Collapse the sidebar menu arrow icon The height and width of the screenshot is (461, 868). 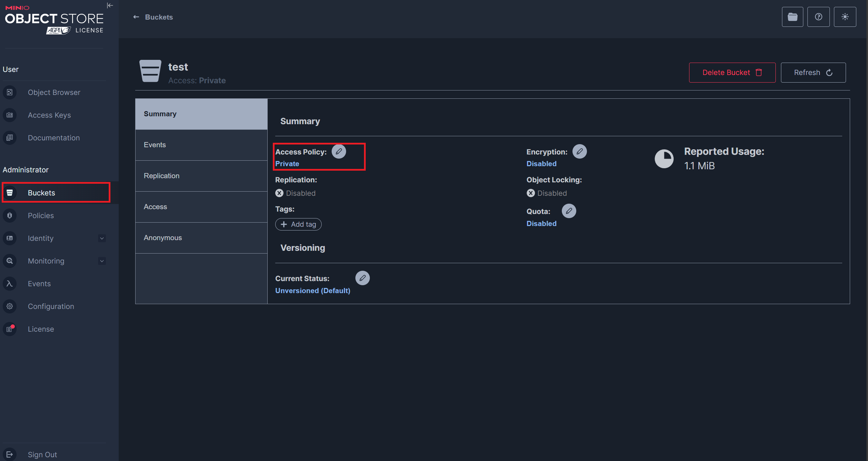(110, 5)
